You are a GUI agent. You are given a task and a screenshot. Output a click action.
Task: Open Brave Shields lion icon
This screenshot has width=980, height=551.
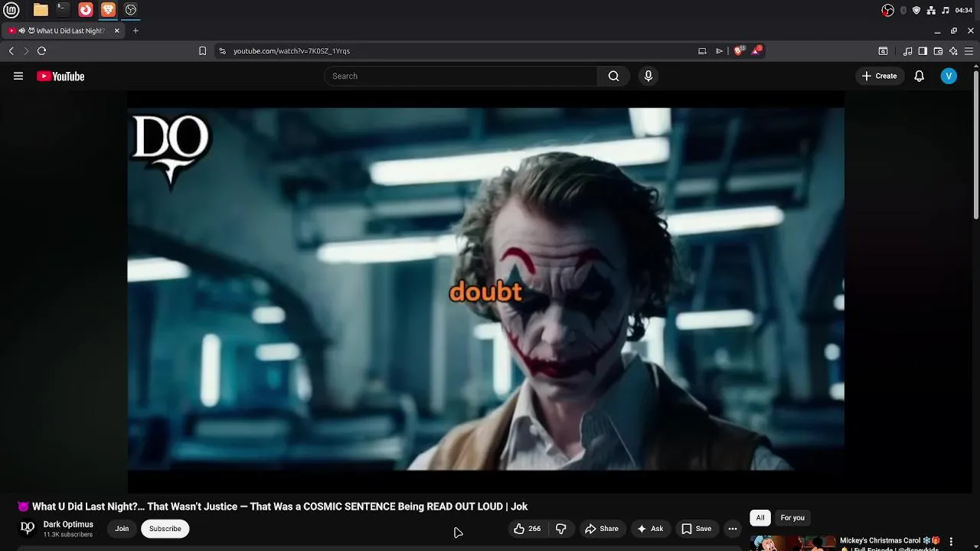point(739,51)
